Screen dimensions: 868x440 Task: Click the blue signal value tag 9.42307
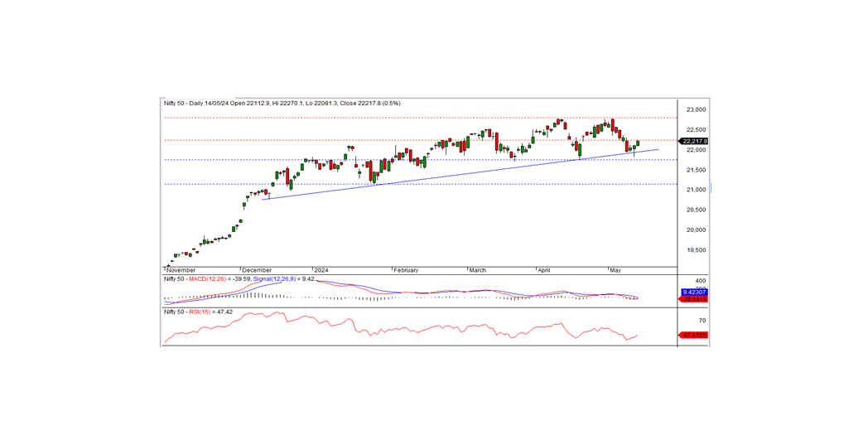[x=693, y=292]
